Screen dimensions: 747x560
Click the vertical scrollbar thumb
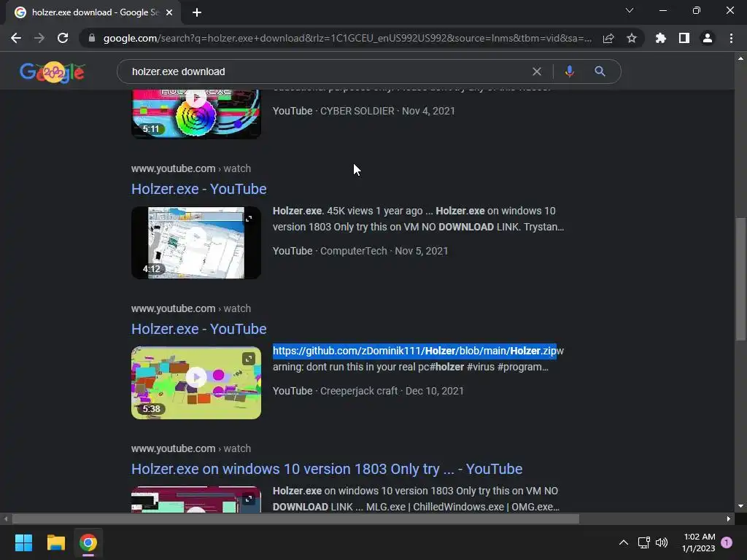(x=740, y=279)
